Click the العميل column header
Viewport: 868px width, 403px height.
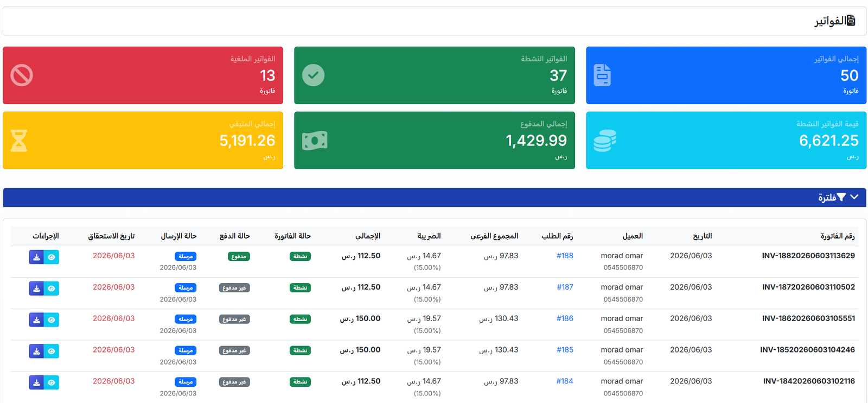633,236
